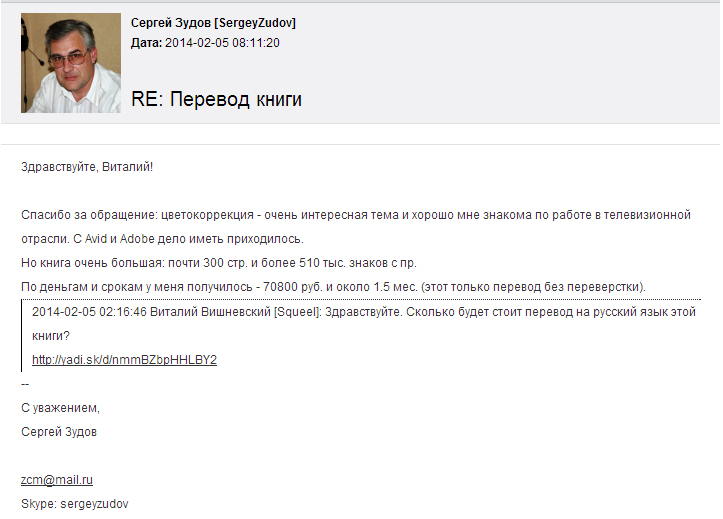
Task: Click the message date 2014-02-05 08:11:20
Action: (222, 43)
